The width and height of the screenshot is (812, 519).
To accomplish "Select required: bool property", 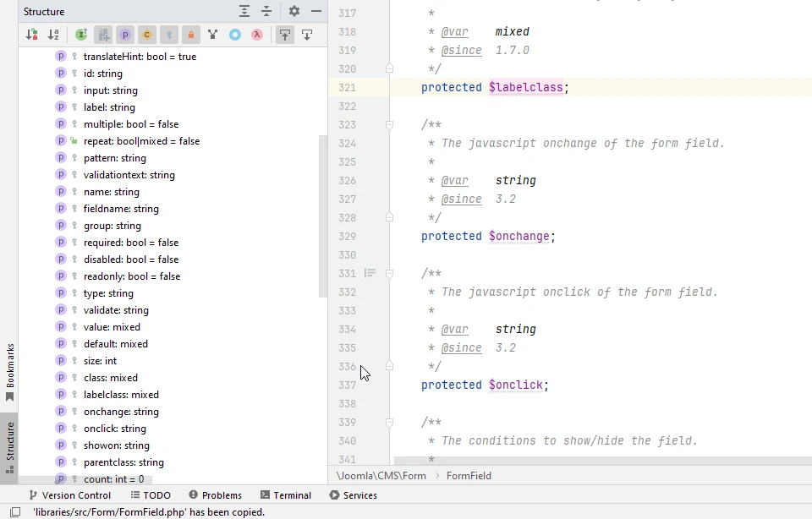I will pos(131,243).
